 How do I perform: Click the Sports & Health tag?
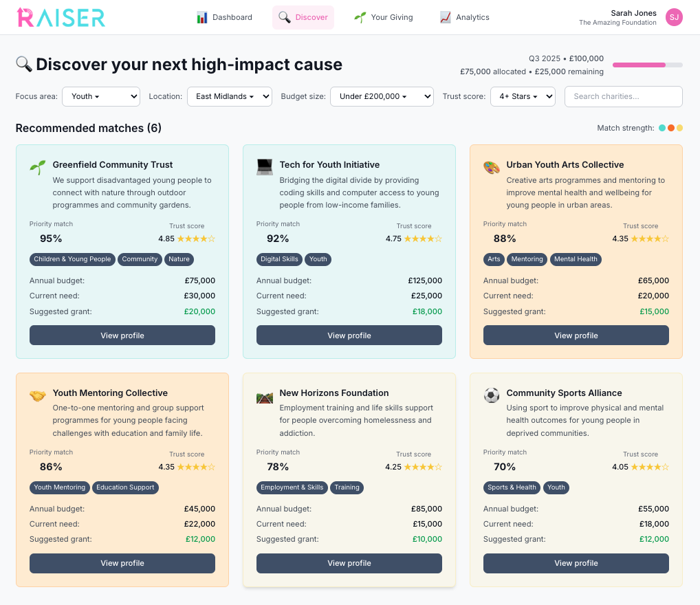(x=512, y=487)
